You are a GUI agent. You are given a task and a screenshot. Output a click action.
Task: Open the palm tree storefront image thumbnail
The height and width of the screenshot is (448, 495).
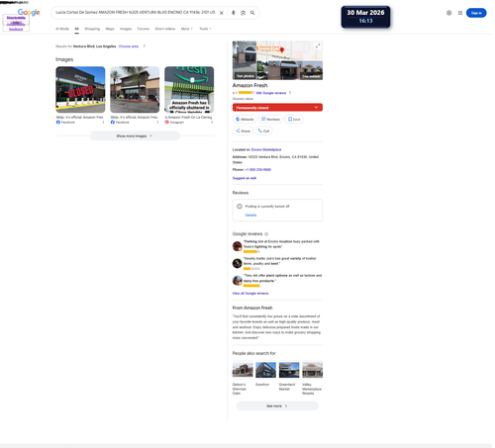[135, 90]
